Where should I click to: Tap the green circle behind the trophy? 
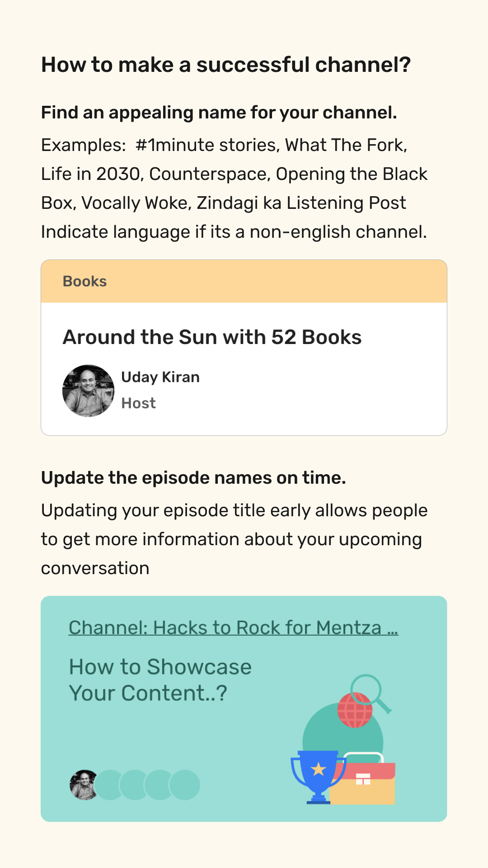[343, 741]
